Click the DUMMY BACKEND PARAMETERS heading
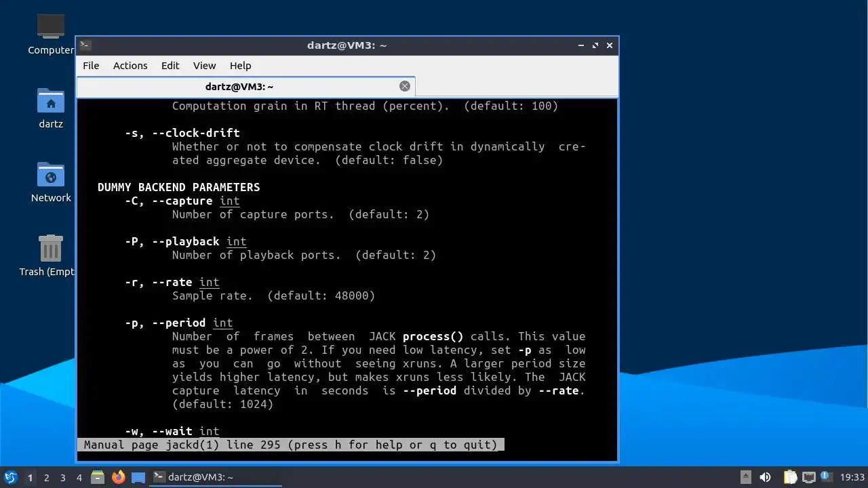Screen dimensions: 868x488 pos(179,187)
